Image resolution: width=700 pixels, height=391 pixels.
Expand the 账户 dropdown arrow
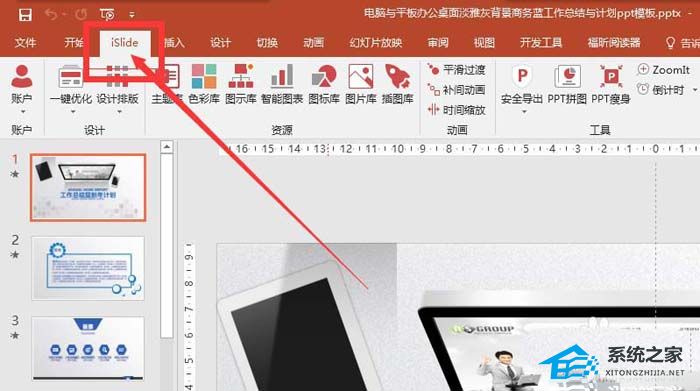(22, 112)
